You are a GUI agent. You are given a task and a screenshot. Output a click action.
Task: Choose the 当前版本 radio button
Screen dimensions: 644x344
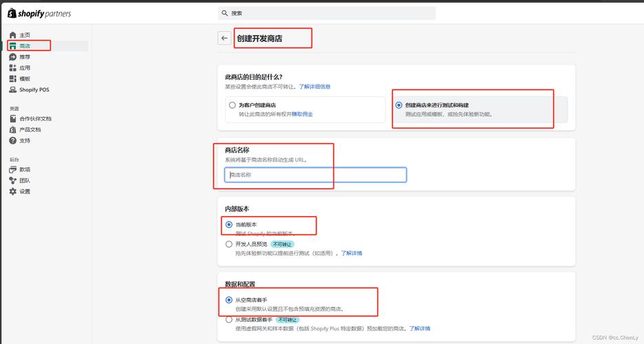pyautogui.click(x=229, y=224)
